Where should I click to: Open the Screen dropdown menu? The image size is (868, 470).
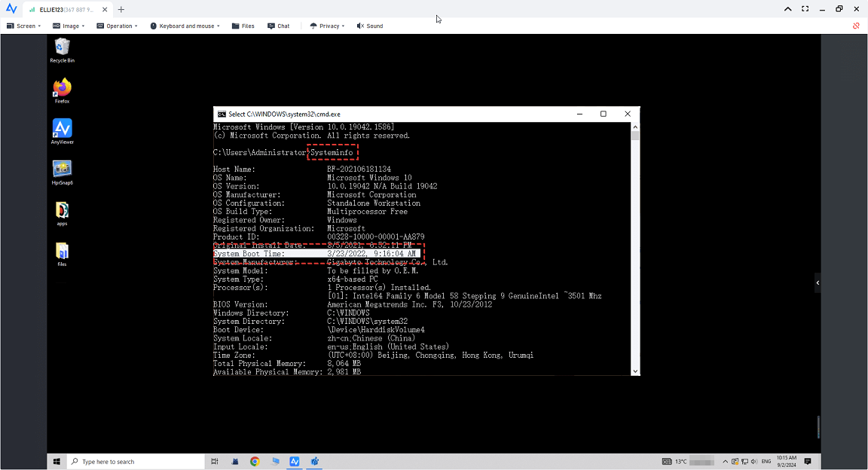coord(22,26)
